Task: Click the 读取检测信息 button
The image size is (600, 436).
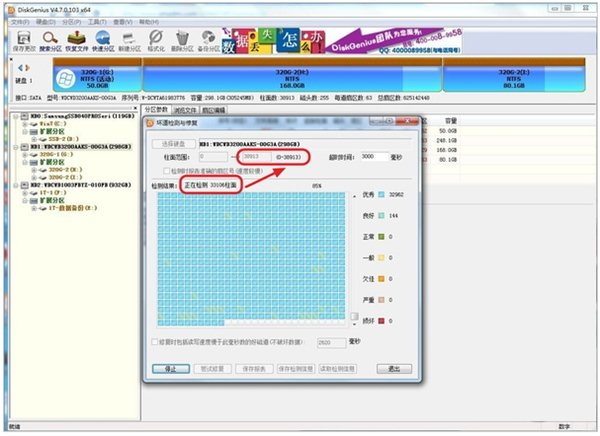Action: [337, 369]
